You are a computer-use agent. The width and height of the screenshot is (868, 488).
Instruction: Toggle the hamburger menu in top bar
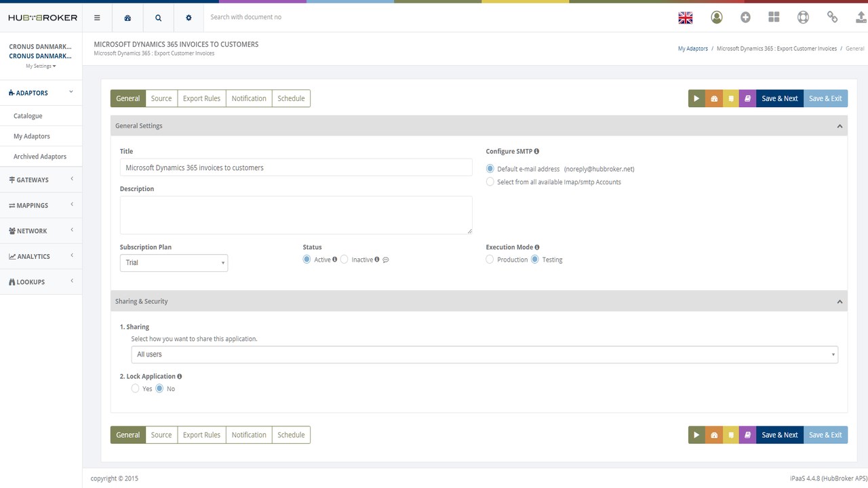click(97, 18)
